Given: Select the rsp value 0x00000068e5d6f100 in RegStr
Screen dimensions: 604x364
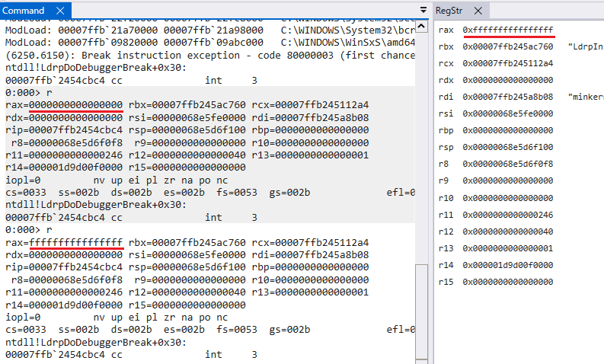Looking at the screenshot, I should pyautogui.click(x=508, y=147).
